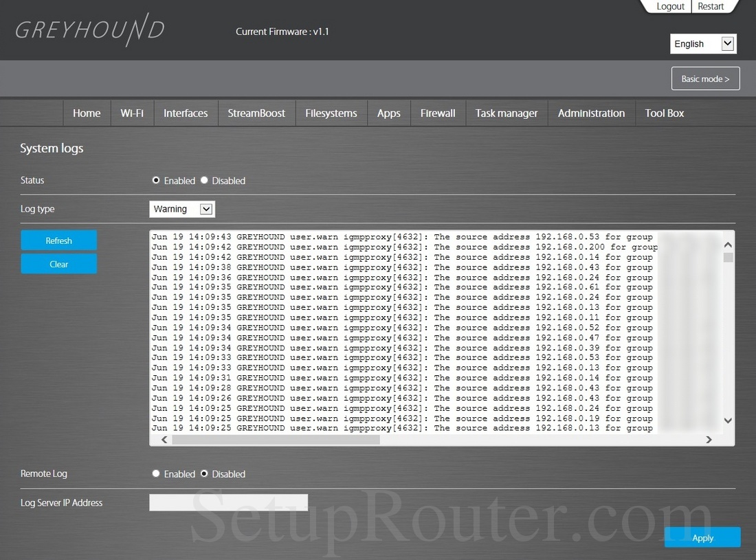Screen dimensions: 756x560
Task: Switch to Basic mode
Action: [705, 78]
